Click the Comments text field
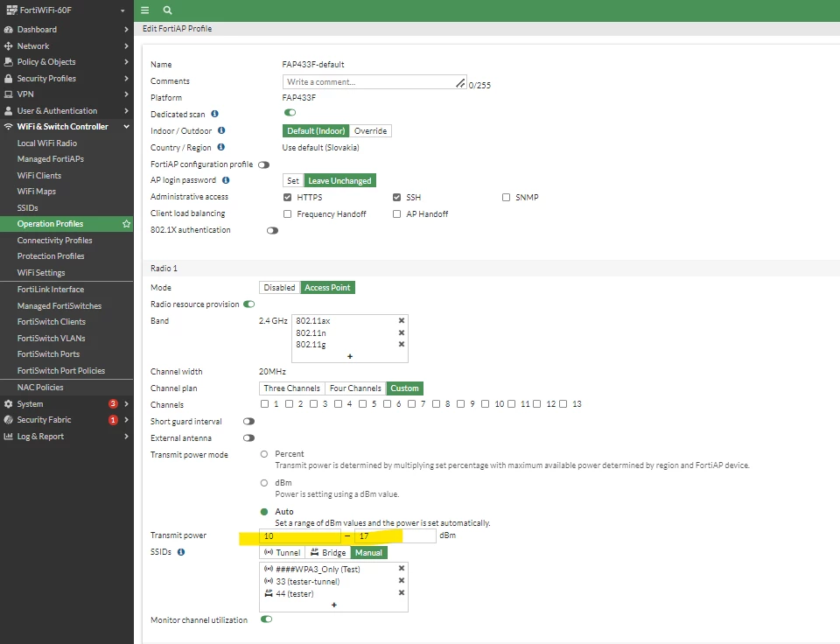 [x=374, y=82]
